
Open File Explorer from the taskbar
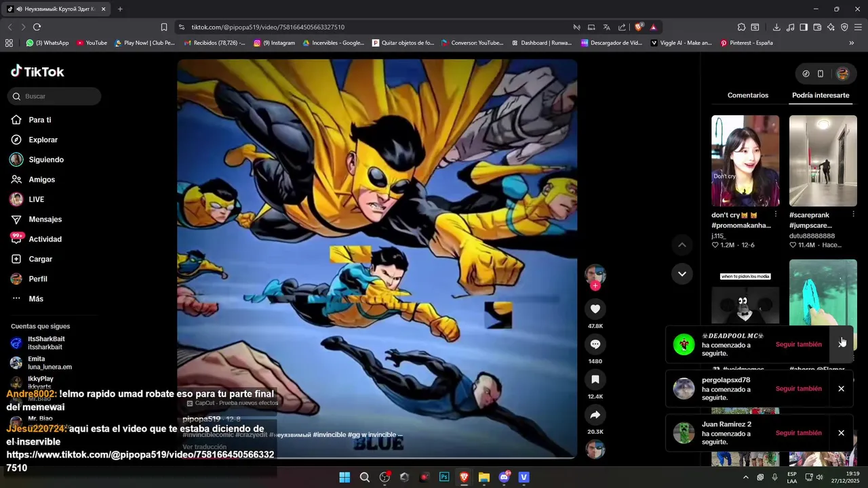click(484, 477)
